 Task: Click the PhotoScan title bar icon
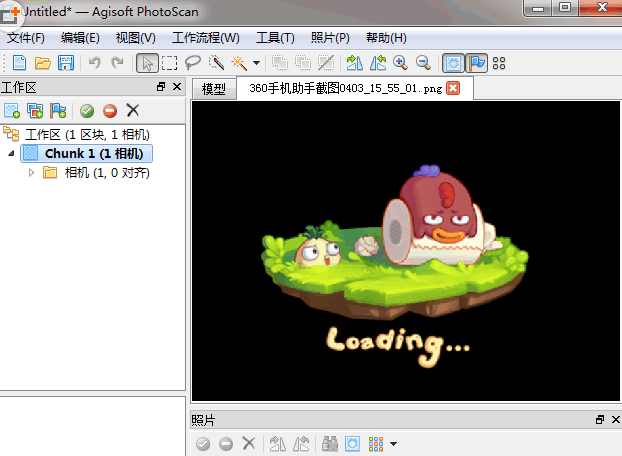10,13
